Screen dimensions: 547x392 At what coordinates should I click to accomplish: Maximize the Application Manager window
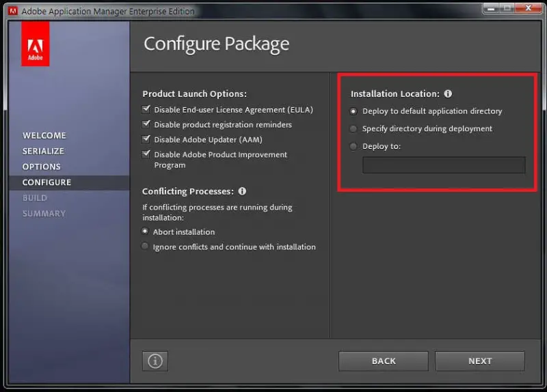pyautogui.click(x=507, y=8)
